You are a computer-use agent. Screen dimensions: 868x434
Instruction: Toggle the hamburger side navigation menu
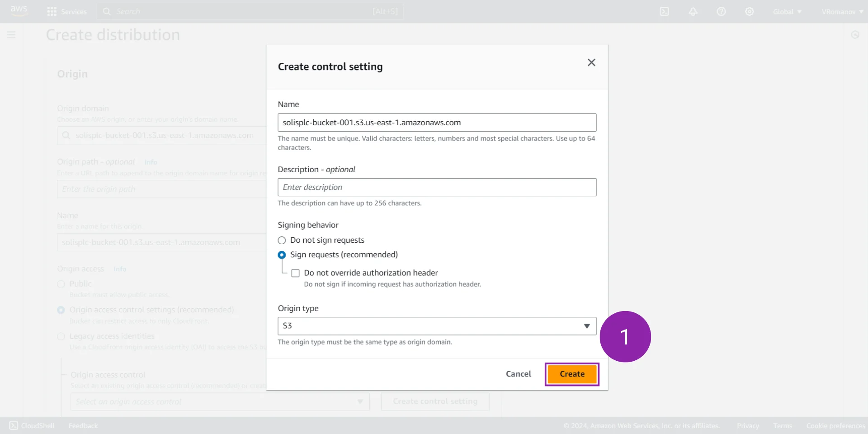[x=12, y=35]
